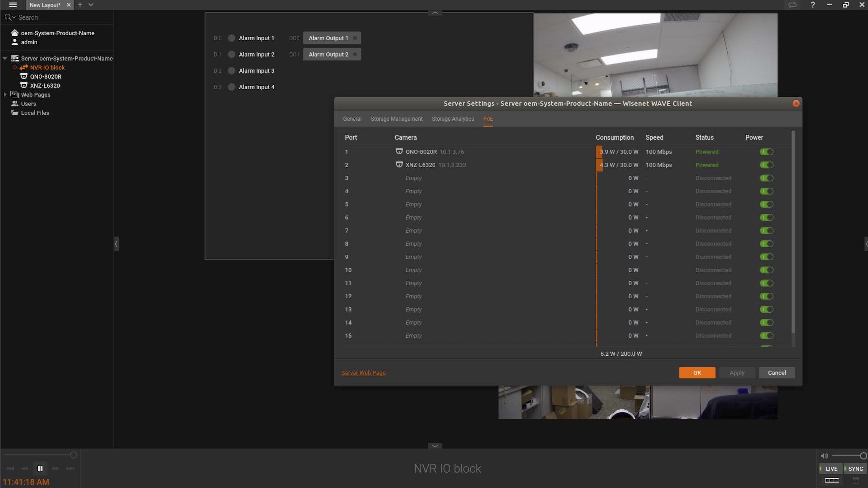
Task: Switch to the Storage Management tab
Action: (x=396, y=119)
